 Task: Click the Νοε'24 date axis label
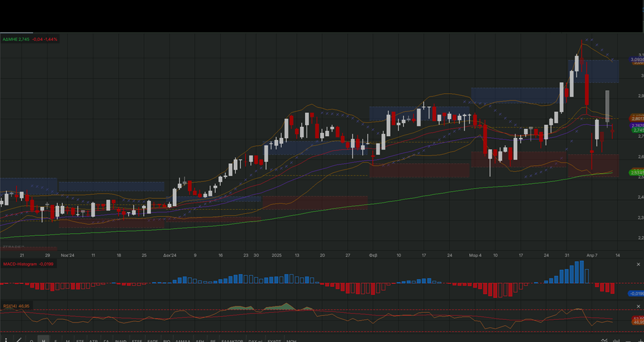tap(68, 255)
